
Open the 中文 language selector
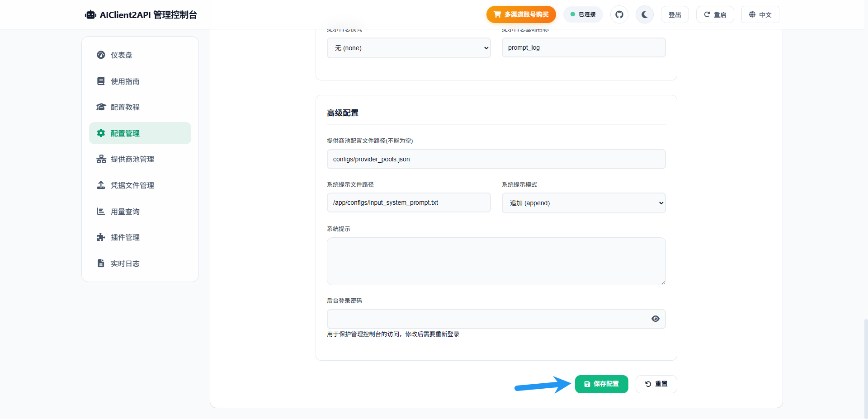(760, 14)
